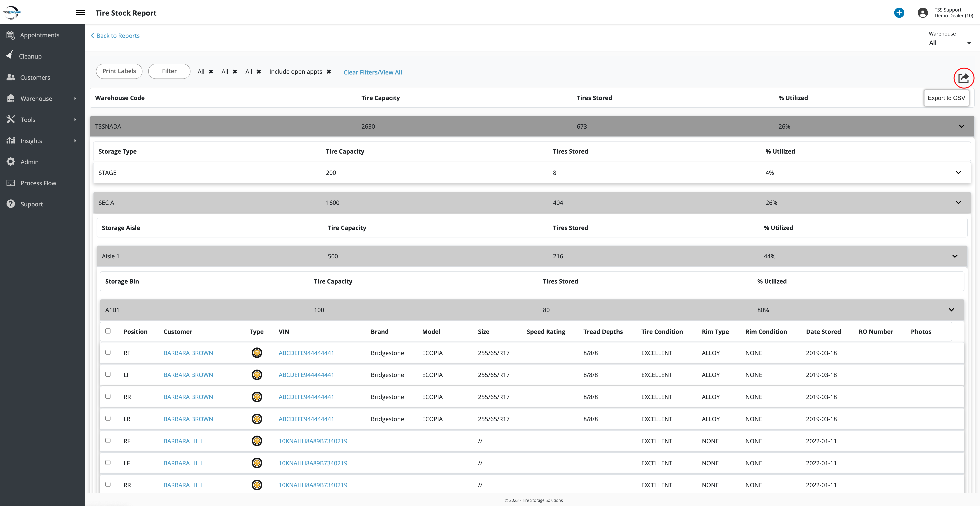
Task: Open the user profile avatar icon
Action: coord(923,13)
